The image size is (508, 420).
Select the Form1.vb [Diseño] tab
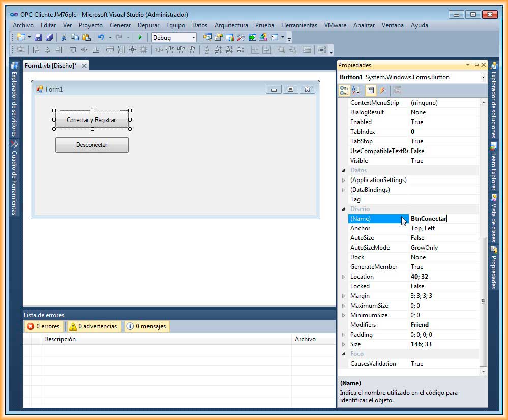click(x=50, y=66)
